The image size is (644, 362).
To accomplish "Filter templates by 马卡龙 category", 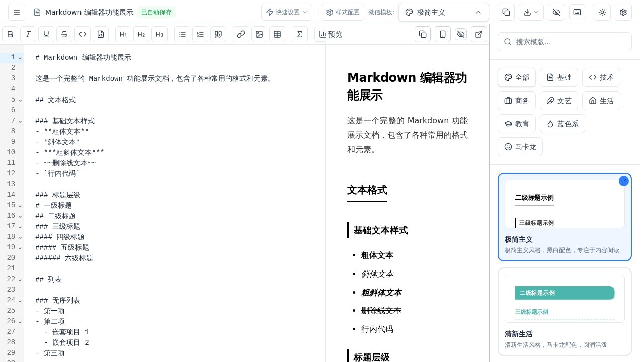I will point(520,147).
